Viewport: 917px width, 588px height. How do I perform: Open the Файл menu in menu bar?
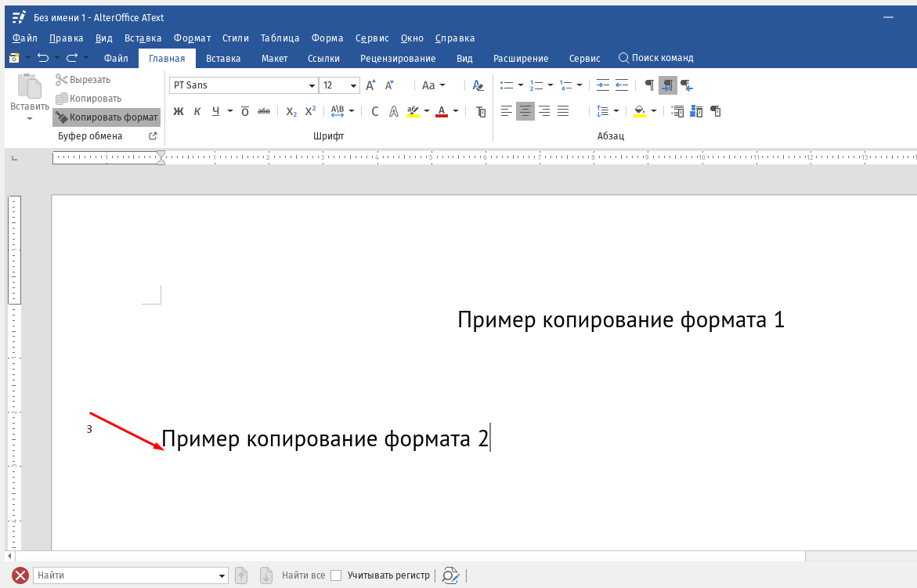click(x=24, y=38)
